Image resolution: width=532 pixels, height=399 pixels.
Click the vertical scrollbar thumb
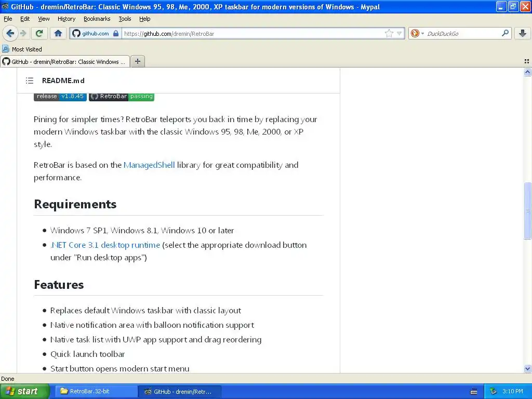tap(527, 211)
